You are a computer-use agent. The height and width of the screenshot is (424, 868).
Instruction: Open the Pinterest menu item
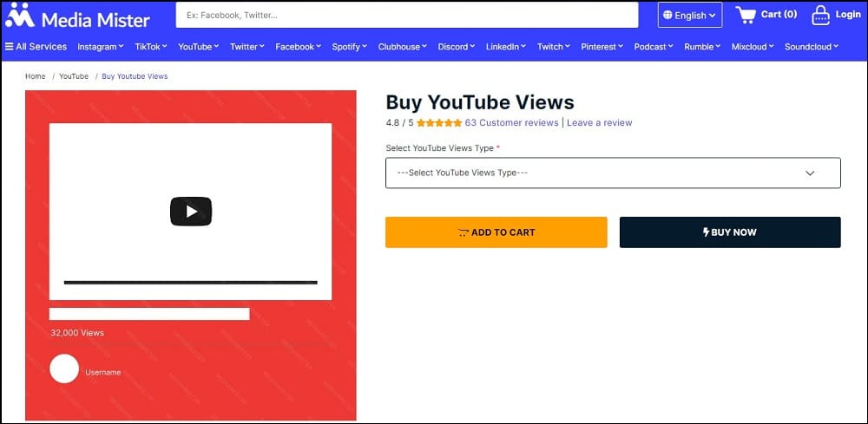point(602,47)
